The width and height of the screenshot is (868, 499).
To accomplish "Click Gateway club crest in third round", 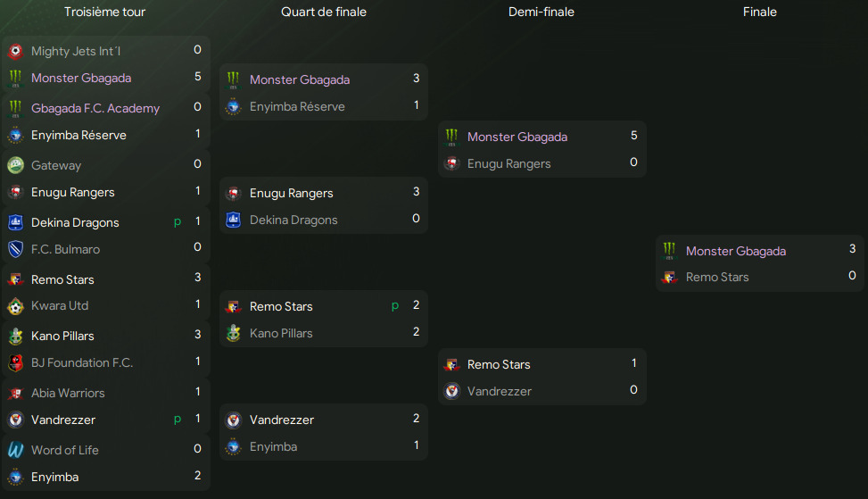I will [15, 165].
